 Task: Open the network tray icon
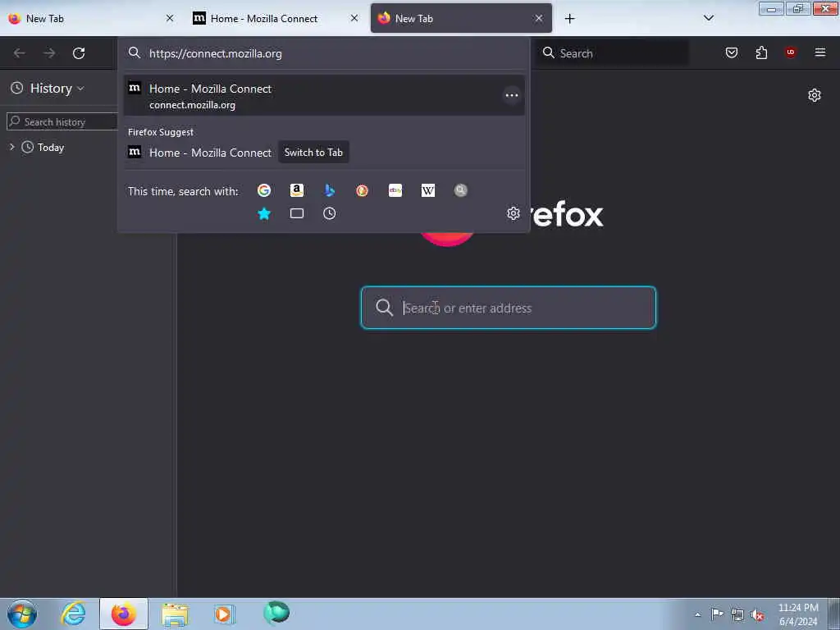tap(737, 615)
